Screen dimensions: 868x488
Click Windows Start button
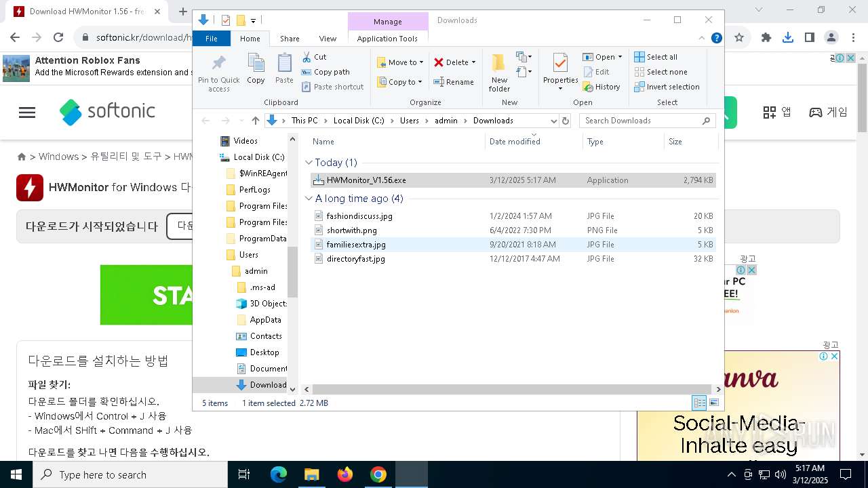coord(16,474)
